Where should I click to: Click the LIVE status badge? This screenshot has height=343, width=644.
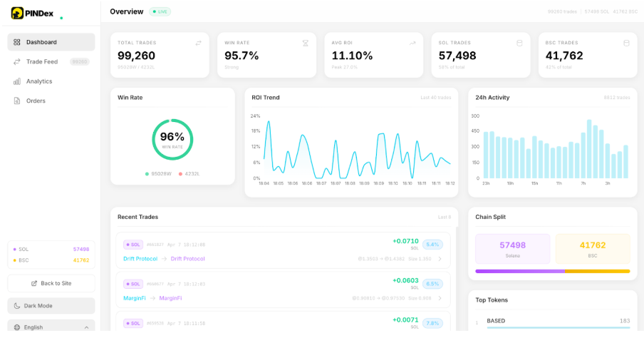tap(160, 12)
